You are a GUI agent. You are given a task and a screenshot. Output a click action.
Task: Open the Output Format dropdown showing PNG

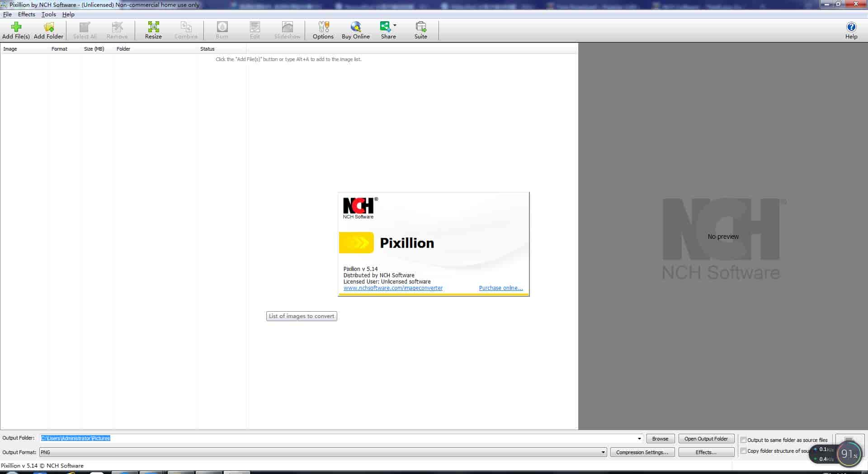(603, 452)
